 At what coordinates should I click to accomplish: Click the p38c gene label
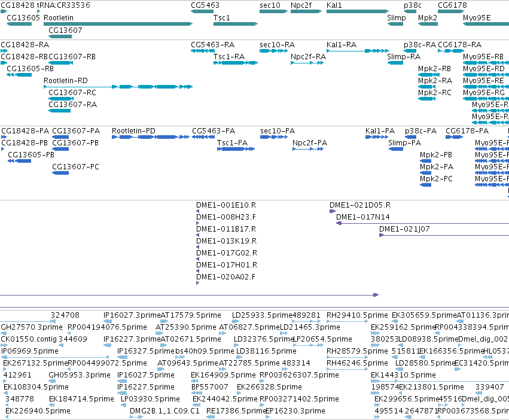pos(413,5)
